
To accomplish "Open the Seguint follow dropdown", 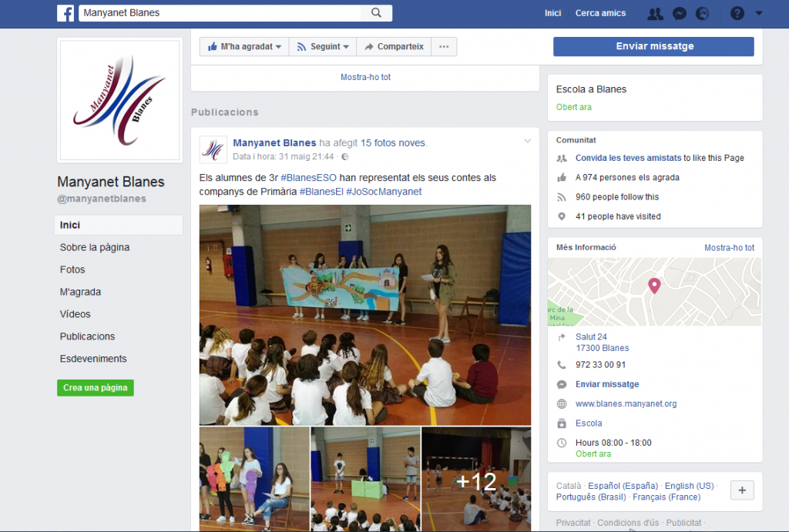I will (323, 47).
